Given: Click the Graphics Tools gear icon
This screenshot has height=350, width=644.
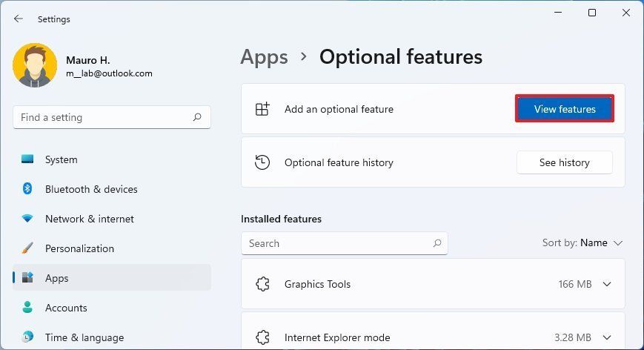Looking at the screenshot, I should point(262,284).
